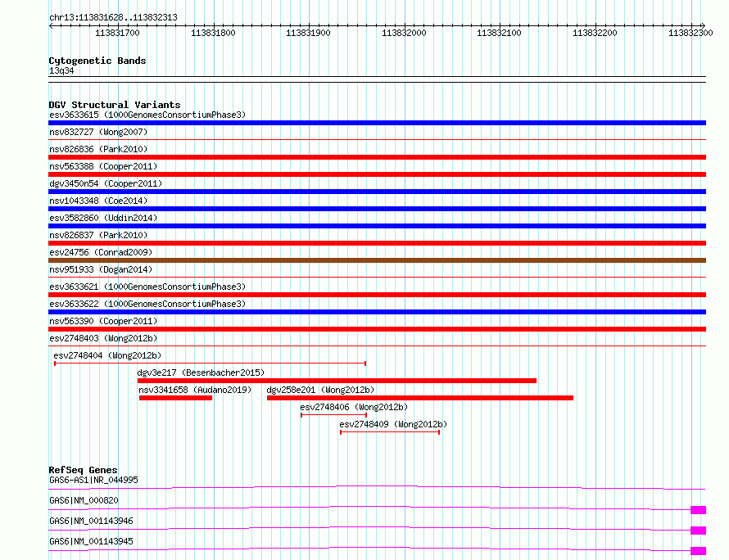Open the nsv826836 (Park2010) variant

[x=98, y=149]
